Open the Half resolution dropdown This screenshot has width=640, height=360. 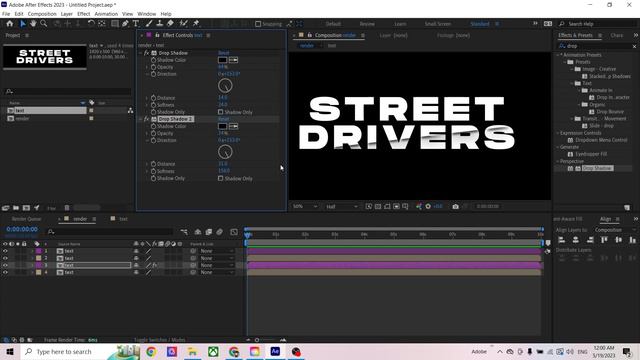pos(342,207)
